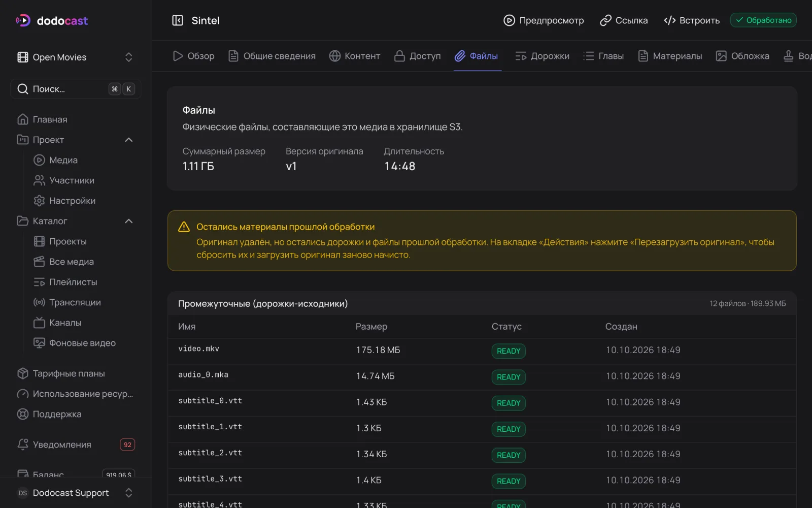Collapse the Каталог section chevron
812x508 pixels.
129,221
